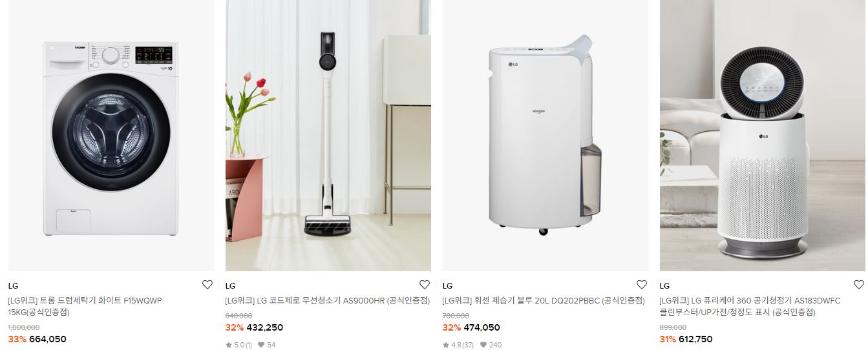Favorite the cordless vacuum AS9000HR
The image size is (868, 350).
(x=424, y=285)
